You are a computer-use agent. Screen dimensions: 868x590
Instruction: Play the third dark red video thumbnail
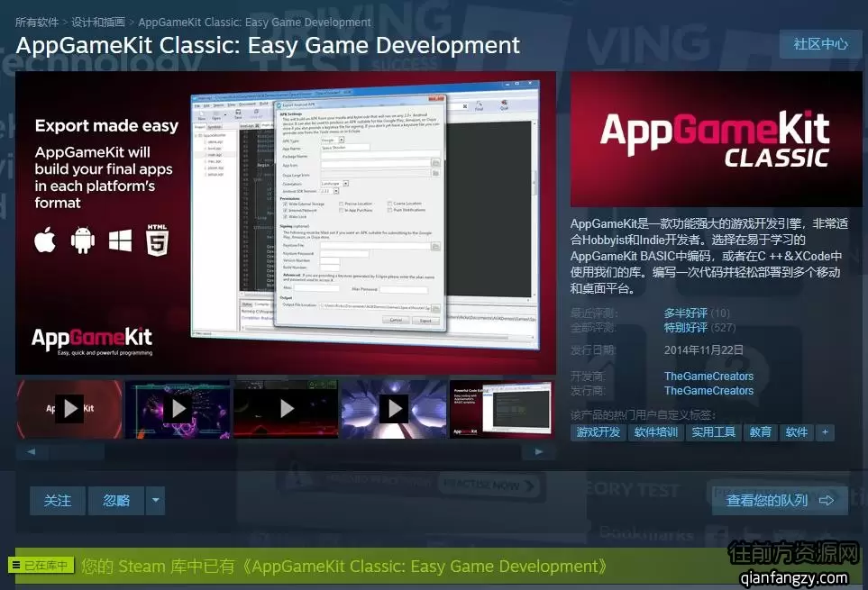(x=286, y=409)
